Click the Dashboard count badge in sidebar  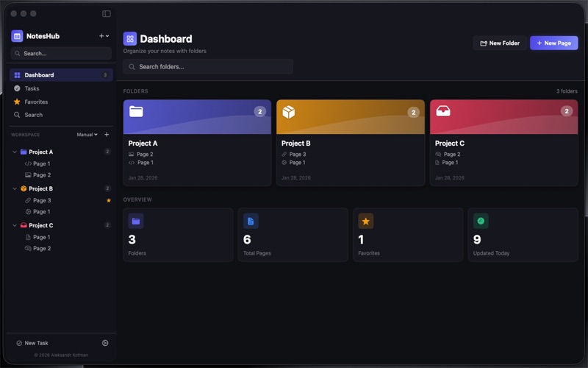coord(105,75)
